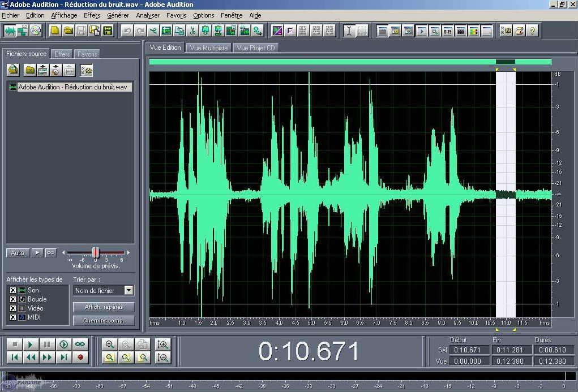This screenshot has width=578, height=392.
Task: Open the Edition menu
Action: pyautogui.click(x=35, y=15)
